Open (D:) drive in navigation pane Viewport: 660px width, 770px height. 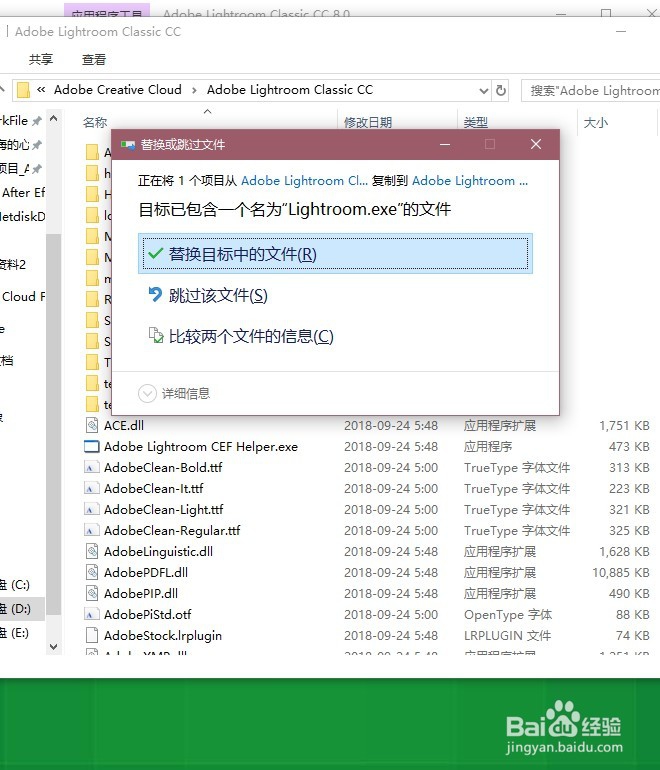[x=15, y=609]
